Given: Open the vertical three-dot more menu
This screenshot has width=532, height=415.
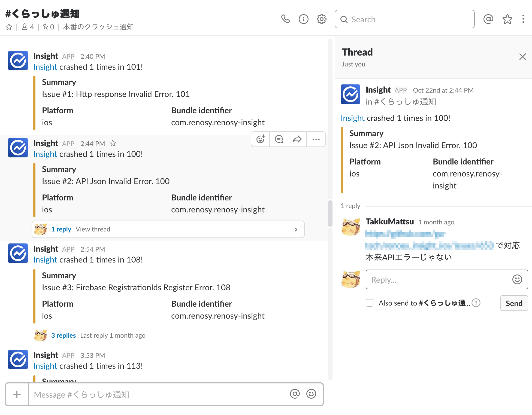Looking at the screenshot, I should 523,19.
